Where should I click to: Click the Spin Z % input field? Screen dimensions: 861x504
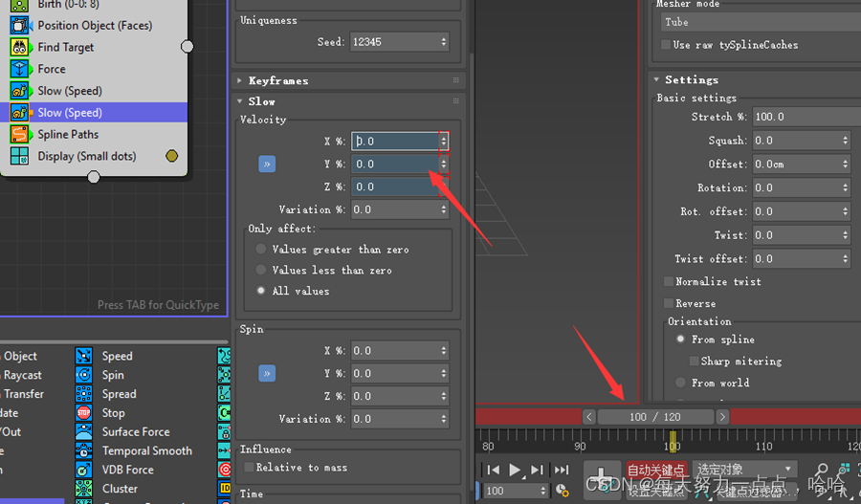[395, 396]
